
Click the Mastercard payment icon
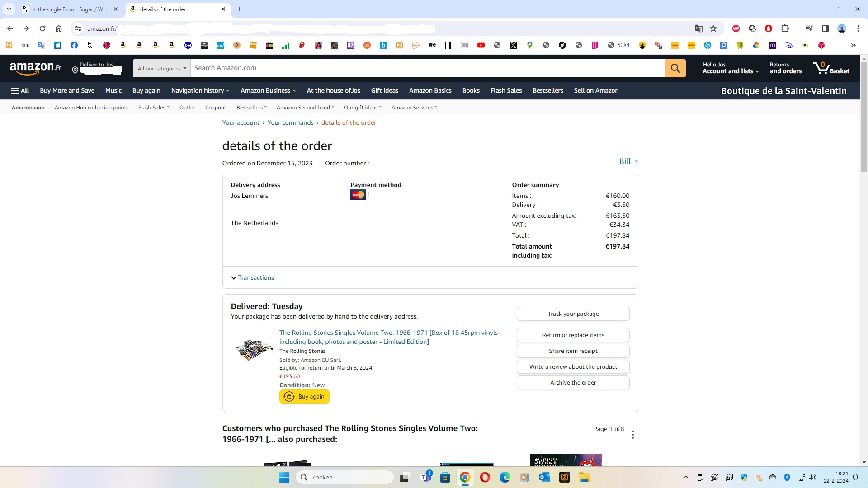(x=358, y=195)
